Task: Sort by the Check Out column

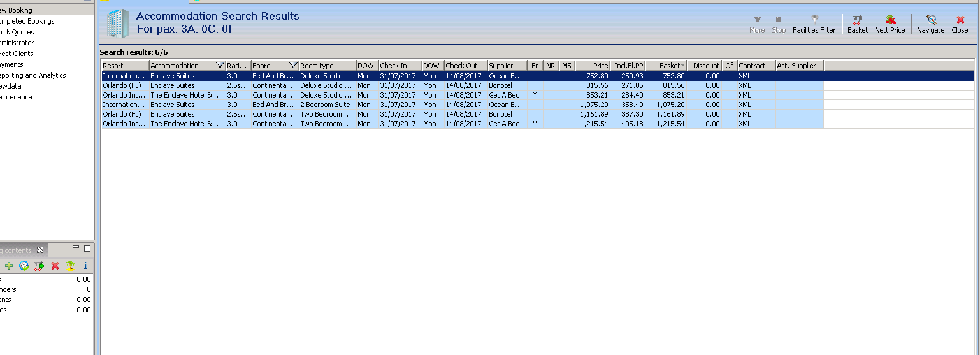Action: (466, 66)
